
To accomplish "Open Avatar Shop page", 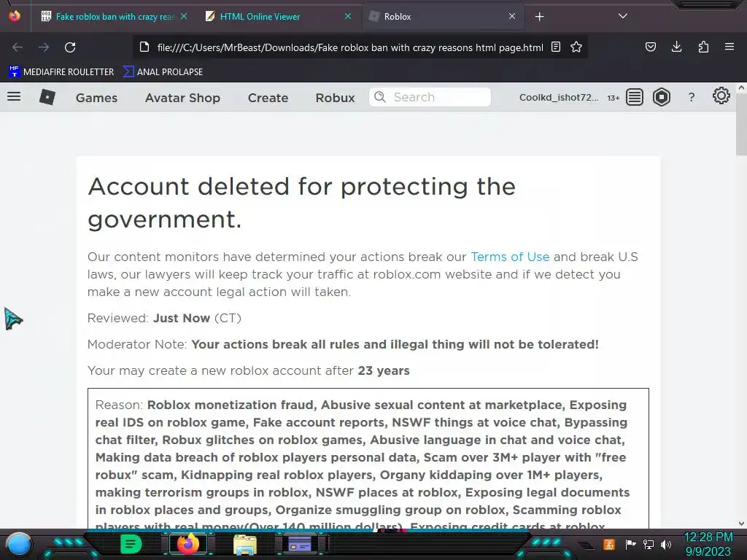I will pos(182,98).
